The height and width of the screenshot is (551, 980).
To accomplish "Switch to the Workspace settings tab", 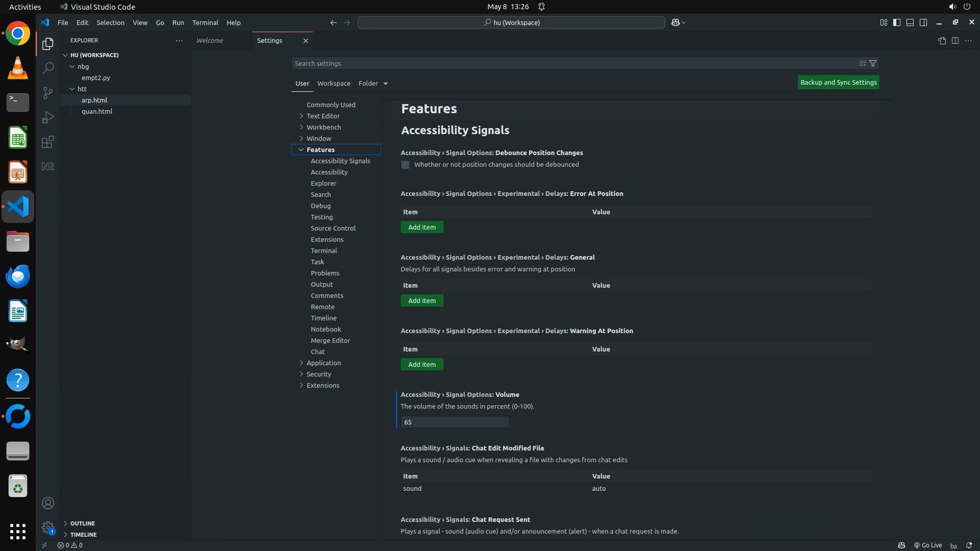I will click(x=333, y=83).
